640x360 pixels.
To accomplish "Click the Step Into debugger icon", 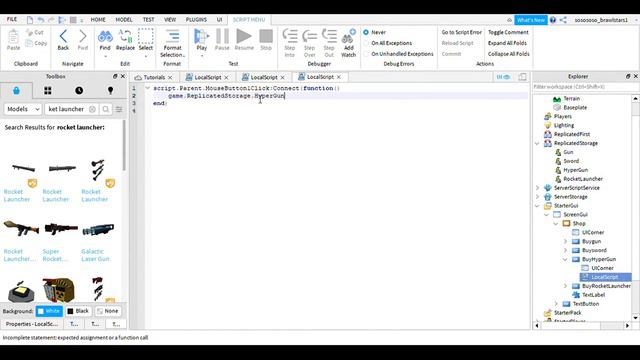I will [x=290, y=36].
